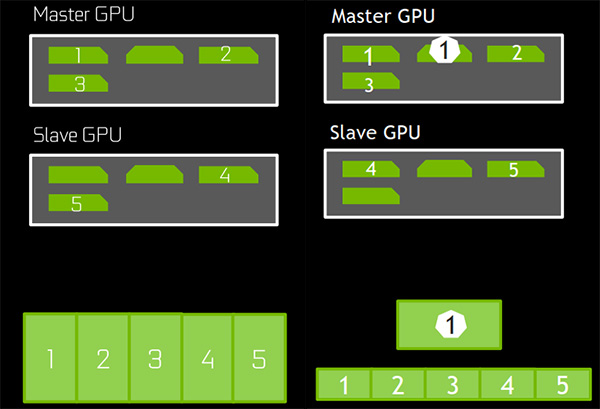The width and height of the screenshot is (600, 409).
Task: Click block 5 in right Slave GPU
Action: click(515, 169)
